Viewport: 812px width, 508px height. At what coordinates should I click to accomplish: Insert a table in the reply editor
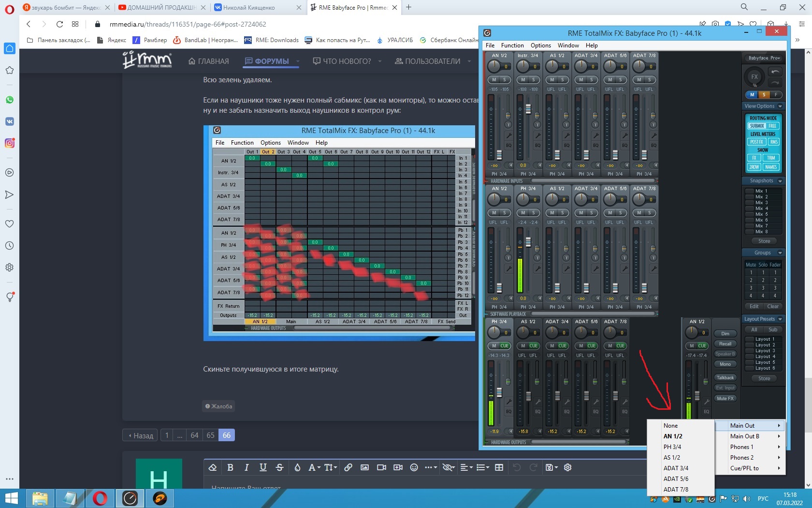499,467
